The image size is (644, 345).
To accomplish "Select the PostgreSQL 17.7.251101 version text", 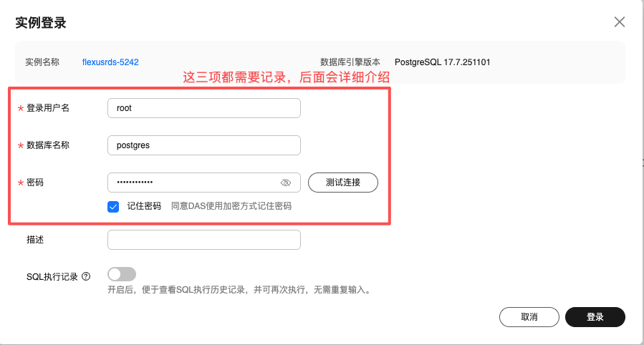I will click(x=442, y=62).
